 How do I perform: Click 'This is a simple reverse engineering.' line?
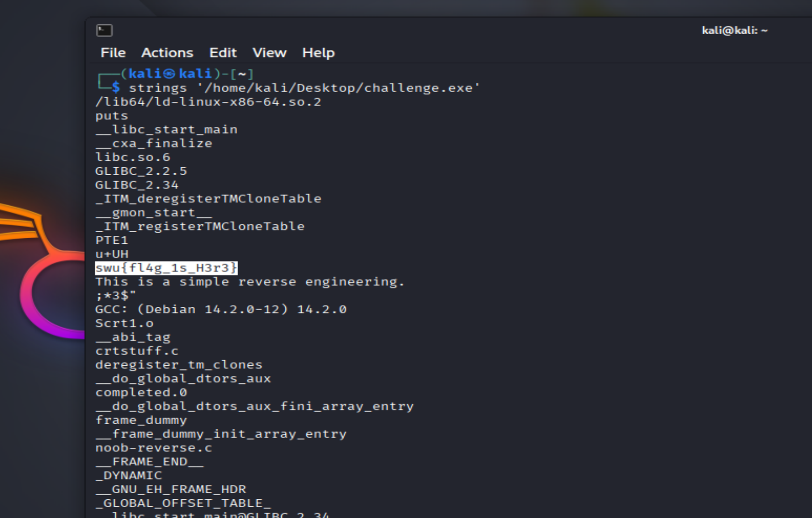tap(250, 282)
